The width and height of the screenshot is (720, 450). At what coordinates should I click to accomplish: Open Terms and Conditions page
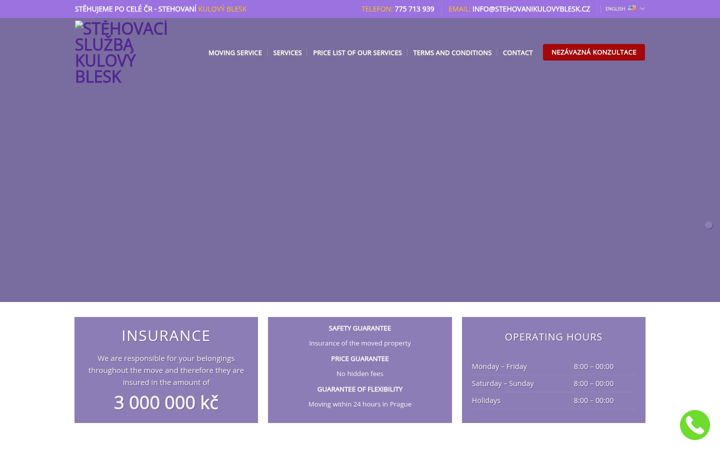pos(452,53)
